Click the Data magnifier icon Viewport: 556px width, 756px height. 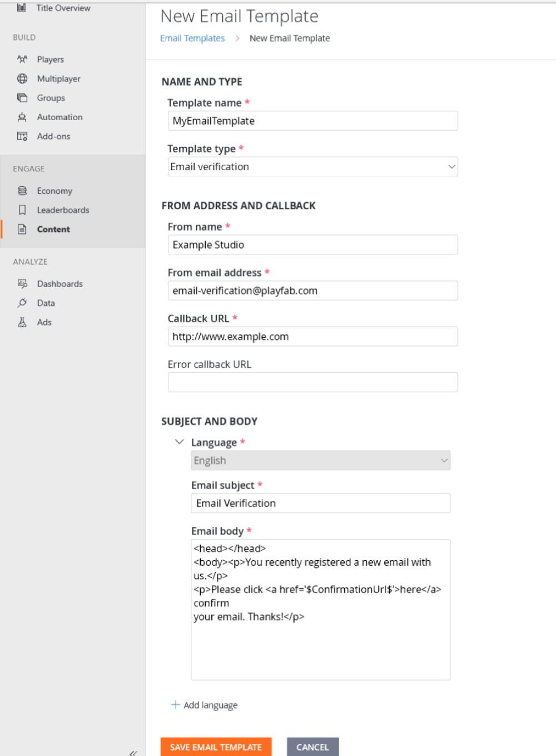coord(22,303)
